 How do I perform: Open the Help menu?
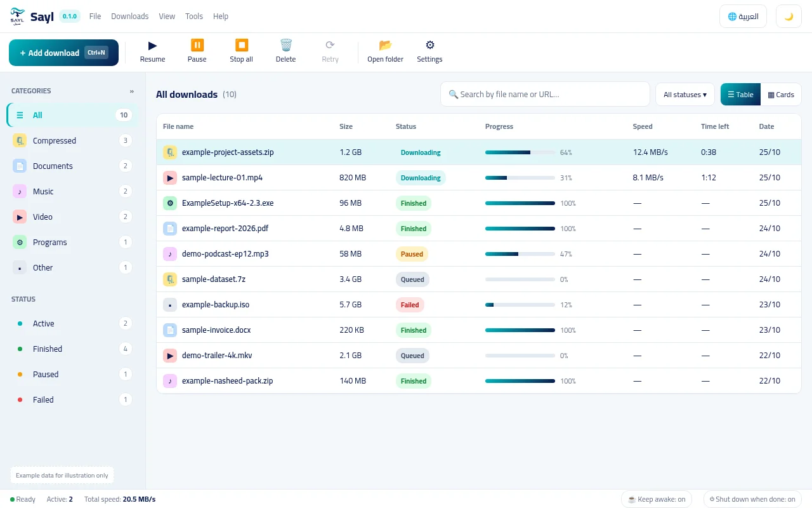221,17
